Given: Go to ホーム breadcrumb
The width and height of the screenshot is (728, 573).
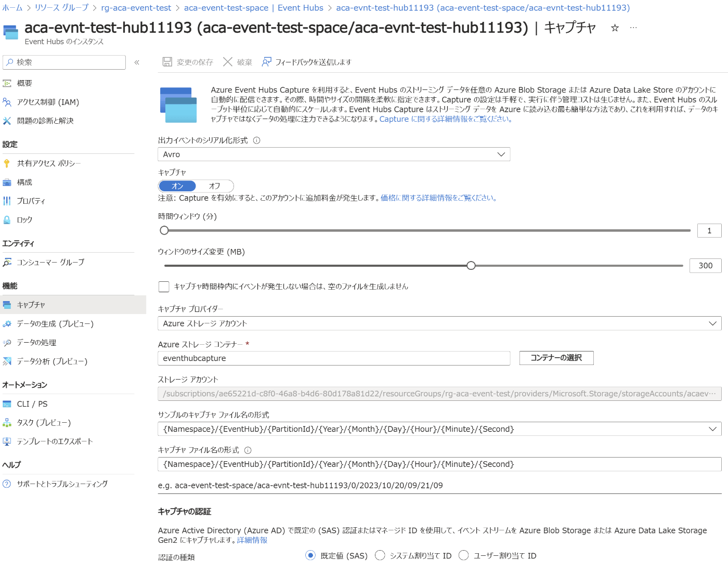Looking at the screenshot, I should (12, 8).
